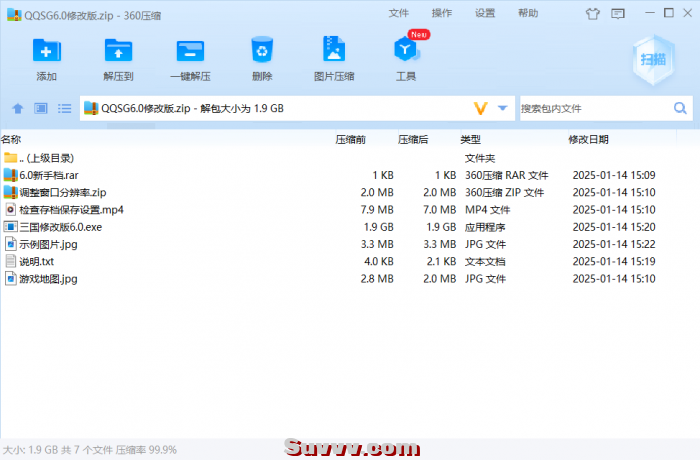The width and height of the screenshot is (700, 460).
Task: Sort by 名称 column header
Action: tap(11, 140)
